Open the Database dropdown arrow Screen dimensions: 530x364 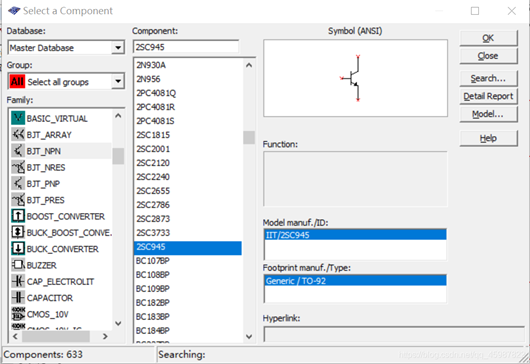[118, 48]
